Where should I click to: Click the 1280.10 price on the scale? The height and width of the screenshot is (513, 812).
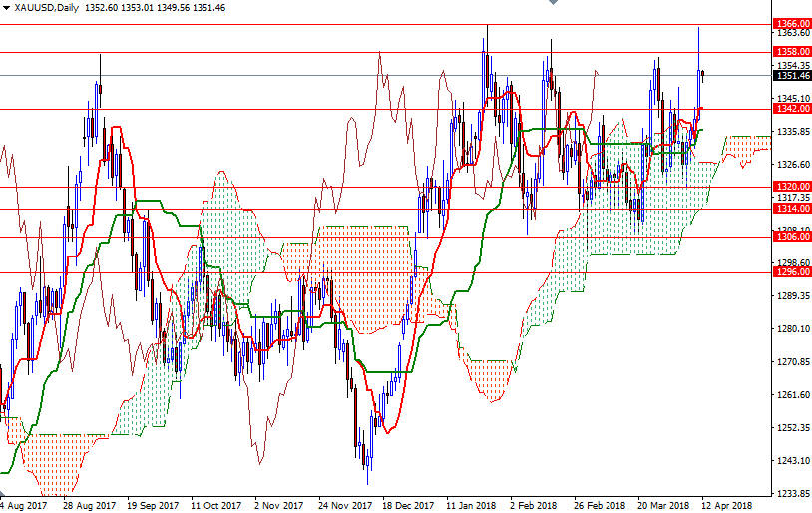(x=791, y=329)
